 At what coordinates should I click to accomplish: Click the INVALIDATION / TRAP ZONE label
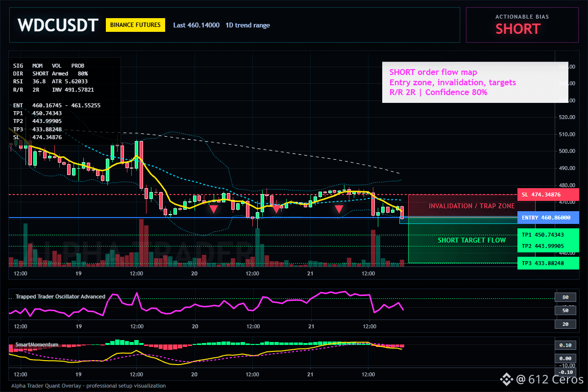point(471,206)
